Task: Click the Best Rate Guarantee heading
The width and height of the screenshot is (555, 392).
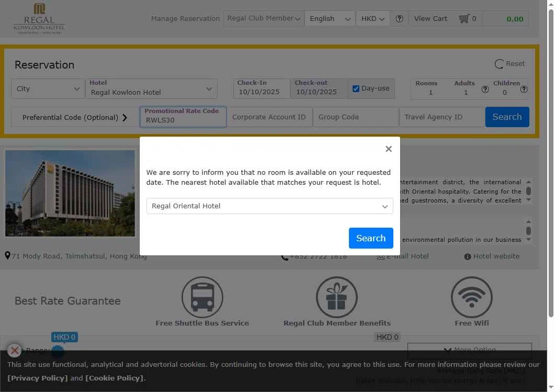Action: (x=67, y=301)
